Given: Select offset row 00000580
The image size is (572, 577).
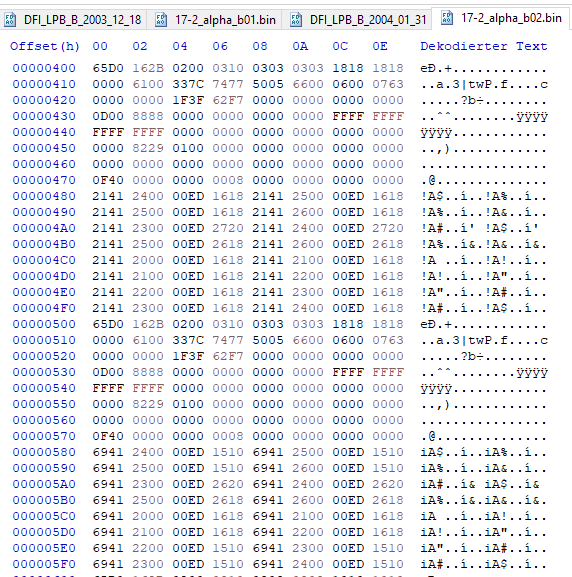Looking at the screenshot, I should pos(44,452).
